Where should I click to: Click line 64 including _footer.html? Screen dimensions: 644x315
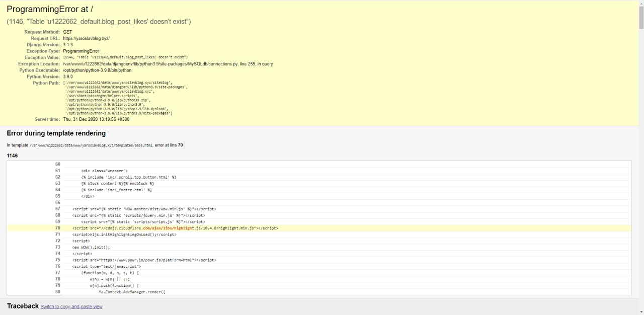click(116, 190)
